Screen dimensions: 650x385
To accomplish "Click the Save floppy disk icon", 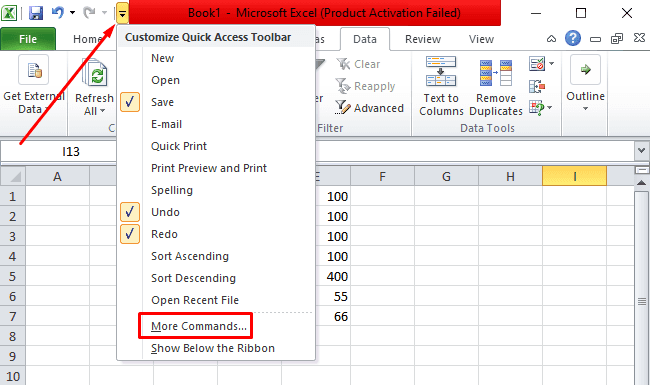I will coord(36,13).
